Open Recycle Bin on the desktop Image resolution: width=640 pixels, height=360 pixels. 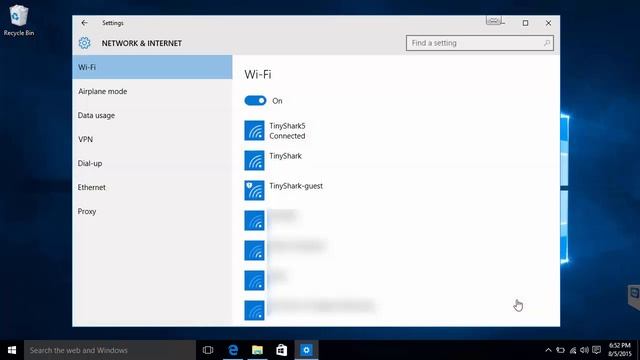18,20
